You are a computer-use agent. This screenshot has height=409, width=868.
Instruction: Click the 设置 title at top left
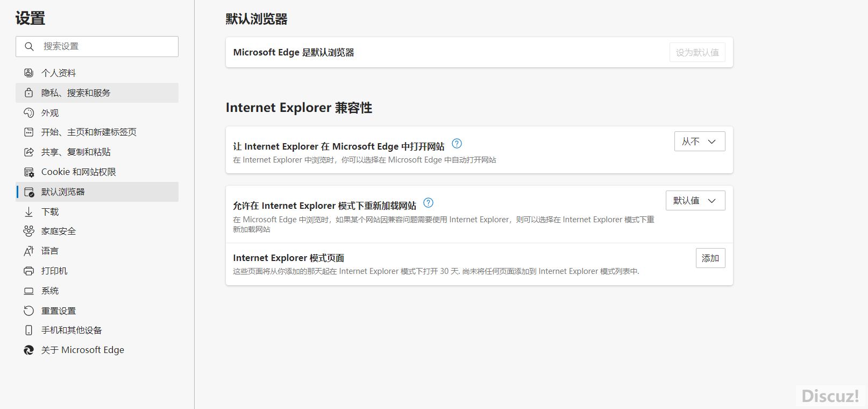point(30,18)
